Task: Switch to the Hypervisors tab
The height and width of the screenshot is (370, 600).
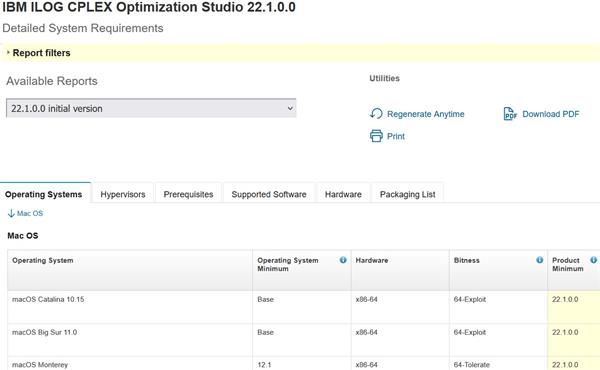Action: click(x=123, y=194)
